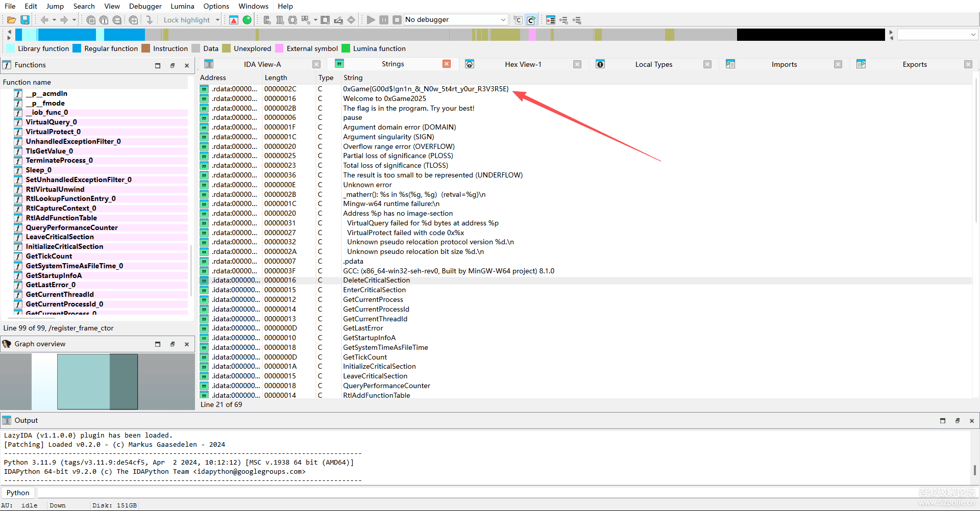Switch to the IDA View-A tab

coord(262,64)
